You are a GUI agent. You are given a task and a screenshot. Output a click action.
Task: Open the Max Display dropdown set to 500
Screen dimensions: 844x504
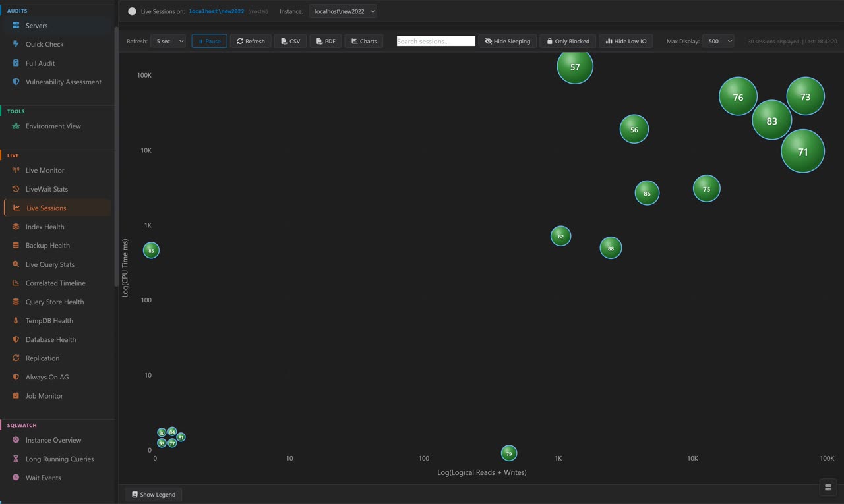(x=719, y=41)
